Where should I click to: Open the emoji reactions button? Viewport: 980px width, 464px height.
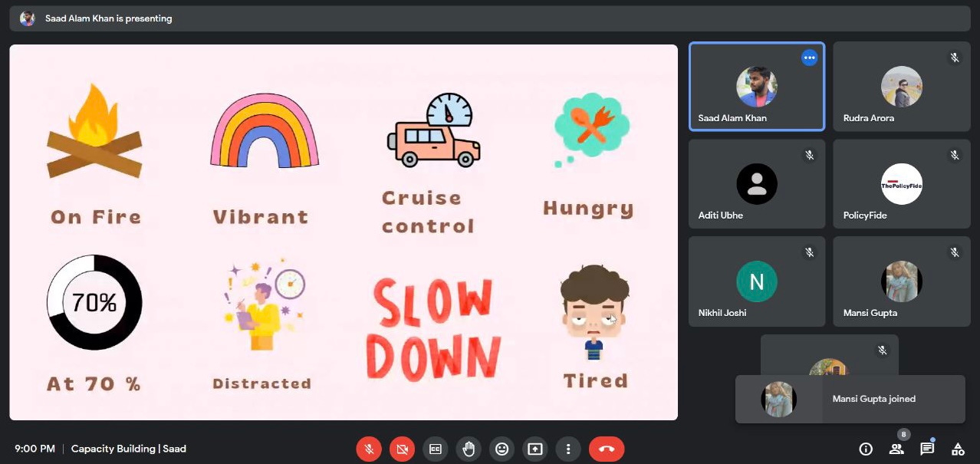click(x=502, y=449)
